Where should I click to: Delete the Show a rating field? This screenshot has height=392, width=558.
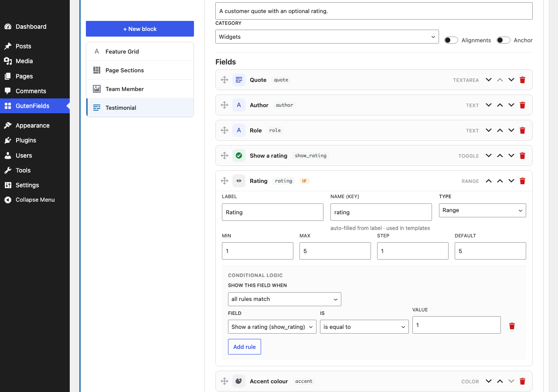click(x=523, y=155)
